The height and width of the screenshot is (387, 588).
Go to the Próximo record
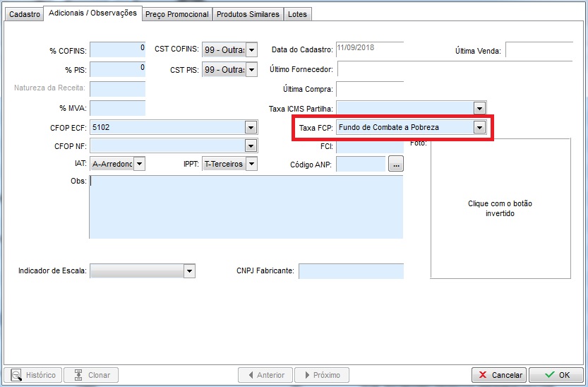[321, 375]
